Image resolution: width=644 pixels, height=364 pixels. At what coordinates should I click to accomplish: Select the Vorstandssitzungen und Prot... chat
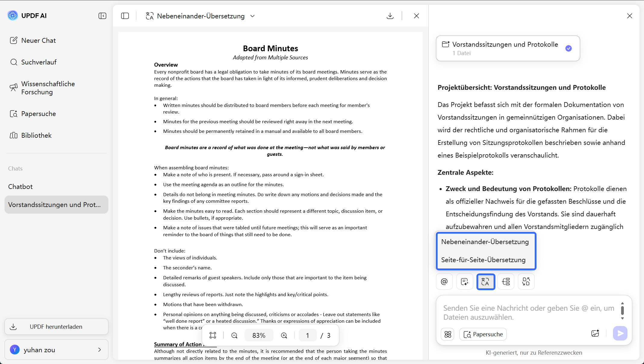tap(56, 205)
